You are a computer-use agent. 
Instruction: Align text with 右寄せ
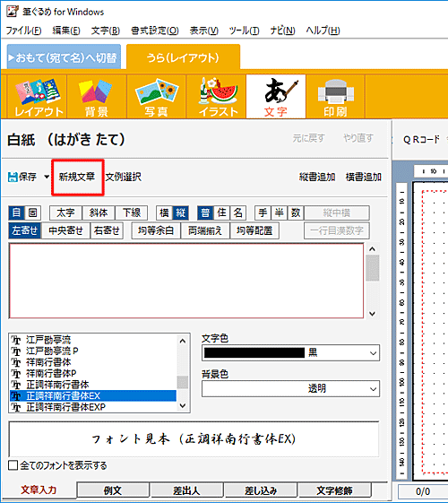(x=107, y=230)
